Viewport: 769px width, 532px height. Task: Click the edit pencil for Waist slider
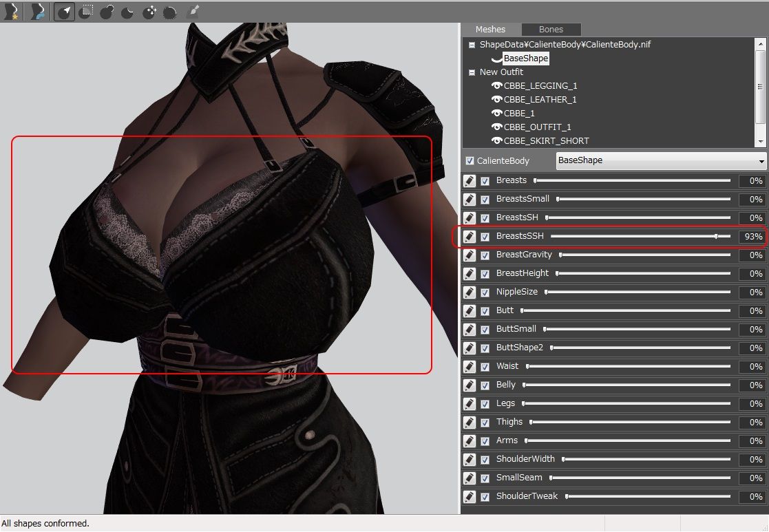470,367
